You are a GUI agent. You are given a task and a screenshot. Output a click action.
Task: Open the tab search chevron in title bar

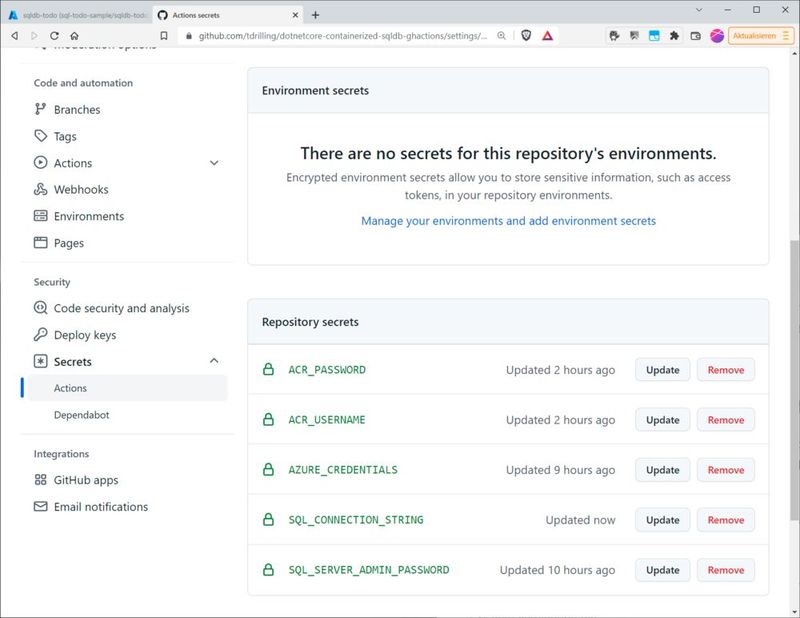click(699, 10)
